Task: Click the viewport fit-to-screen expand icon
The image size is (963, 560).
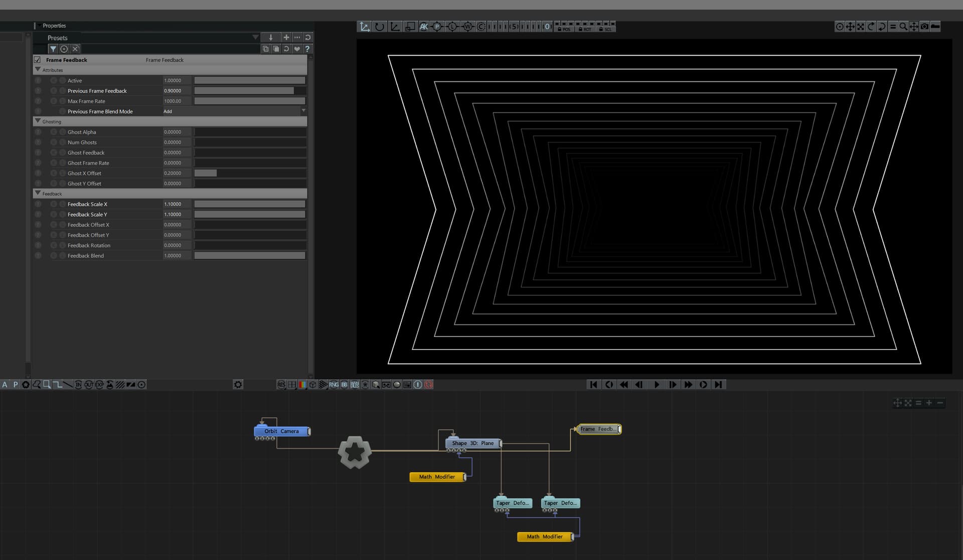Action: click(861, 27)
